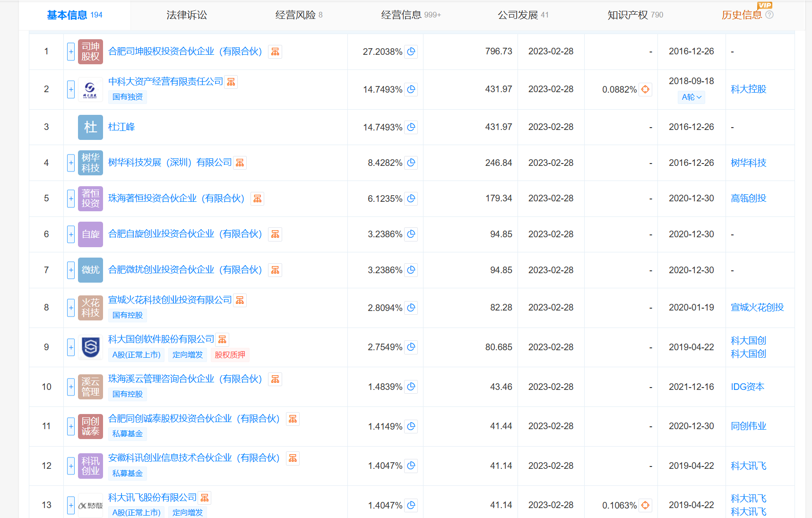Open equity structure icon for 安徽科讯创业信息技术合伙企业

293,458
